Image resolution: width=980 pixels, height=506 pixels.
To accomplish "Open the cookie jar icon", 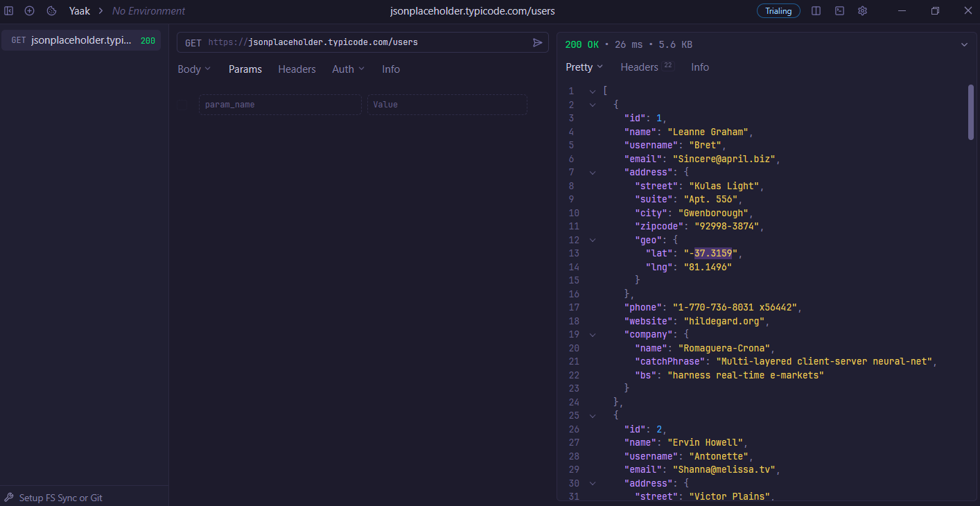I will [51, 11].
